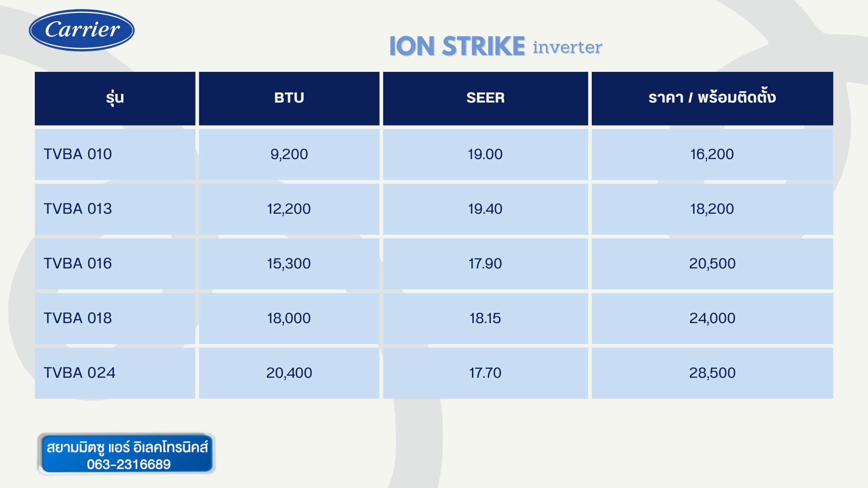
Task: Click the 9,200 BTU value
Action: click(x=289, y=154)
